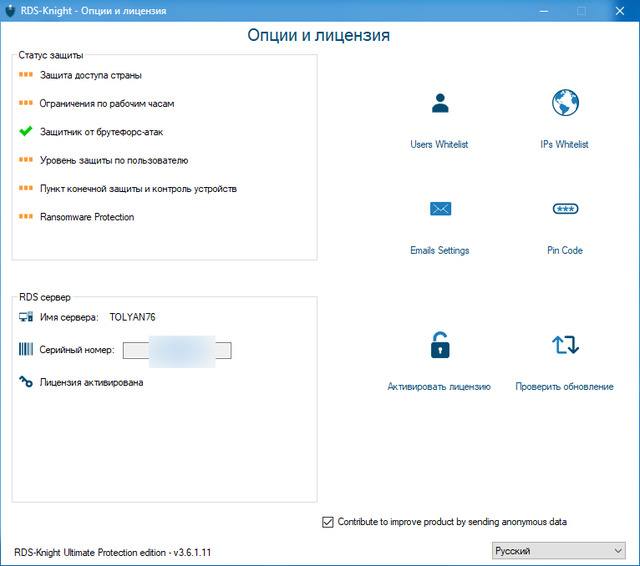The height and width of the screenshot is (566, 640).
Task: Click the serial number barcode icon
Action: pyautogui.click(x=26, y=349)
